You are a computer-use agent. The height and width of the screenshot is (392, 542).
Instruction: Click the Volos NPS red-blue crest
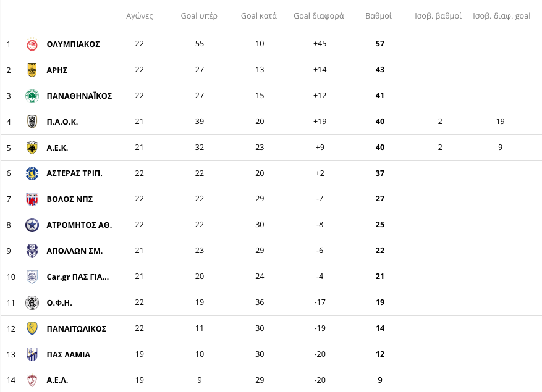pyautogui.click(x=32, y=199)
